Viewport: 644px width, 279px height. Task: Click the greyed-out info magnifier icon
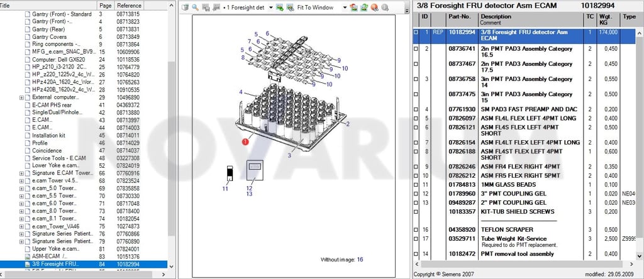point(385,8)
